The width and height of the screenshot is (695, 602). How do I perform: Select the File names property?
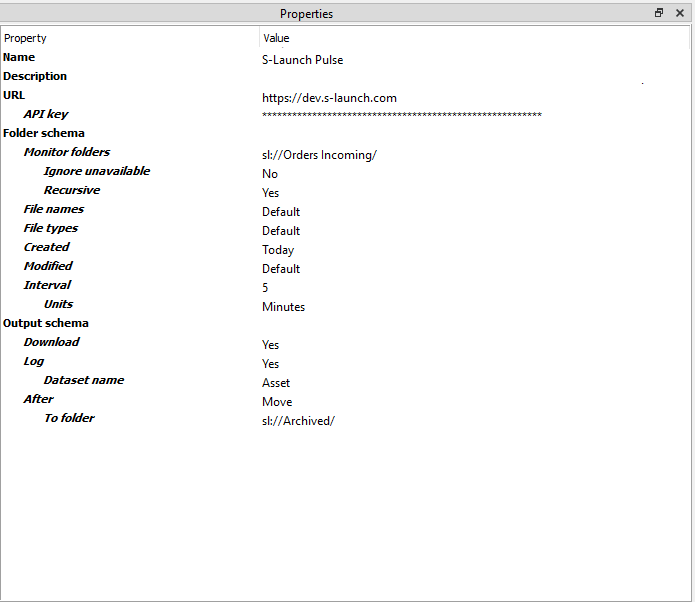click(54, 209)
